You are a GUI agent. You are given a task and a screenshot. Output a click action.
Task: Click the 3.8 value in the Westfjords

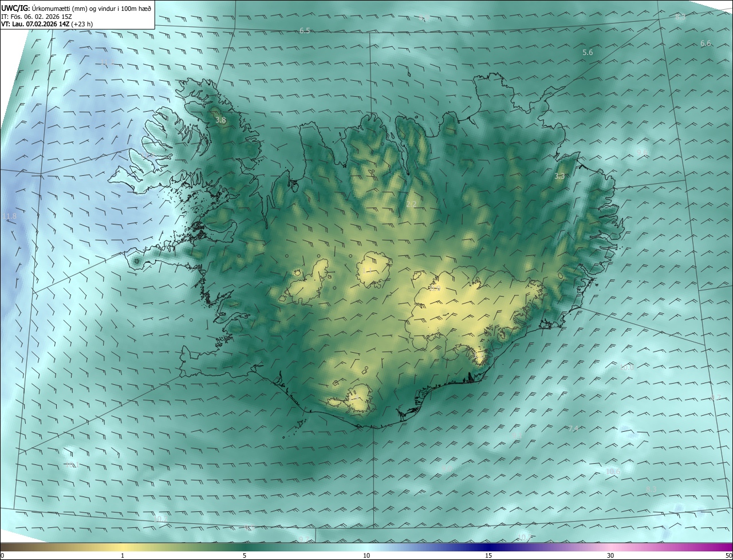pyautogui.click(x=220, y=120)
